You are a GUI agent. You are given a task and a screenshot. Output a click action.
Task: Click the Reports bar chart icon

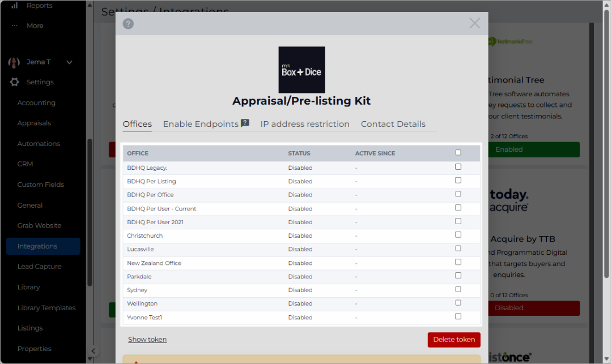(14, 6)
